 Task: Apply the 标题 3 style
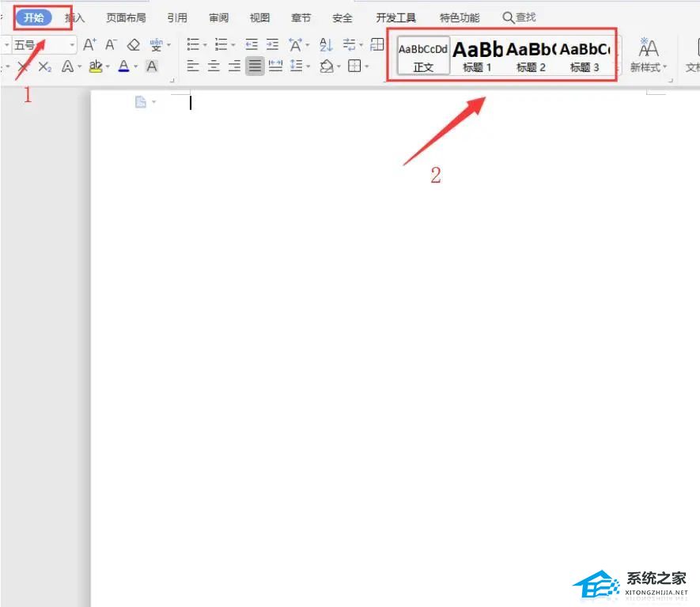click(x=585, y=56)
